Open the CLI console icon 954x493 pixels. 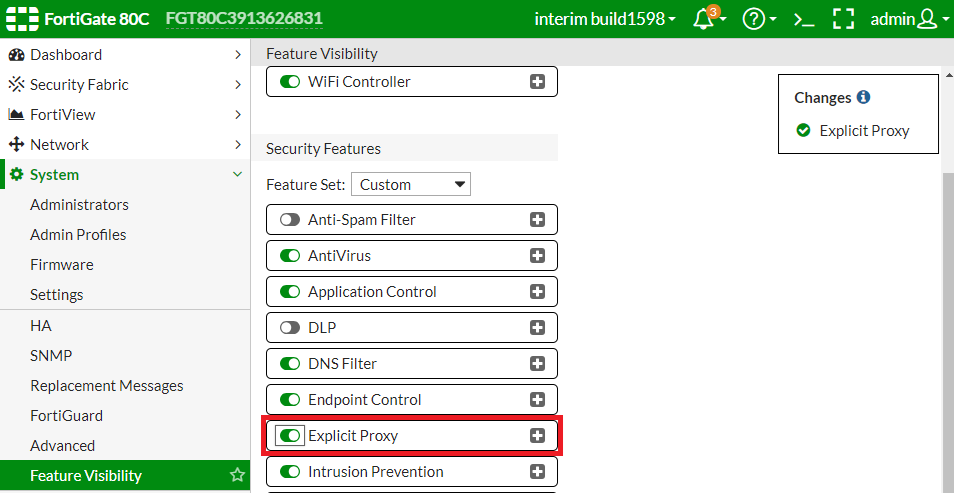tap(803, 19)
